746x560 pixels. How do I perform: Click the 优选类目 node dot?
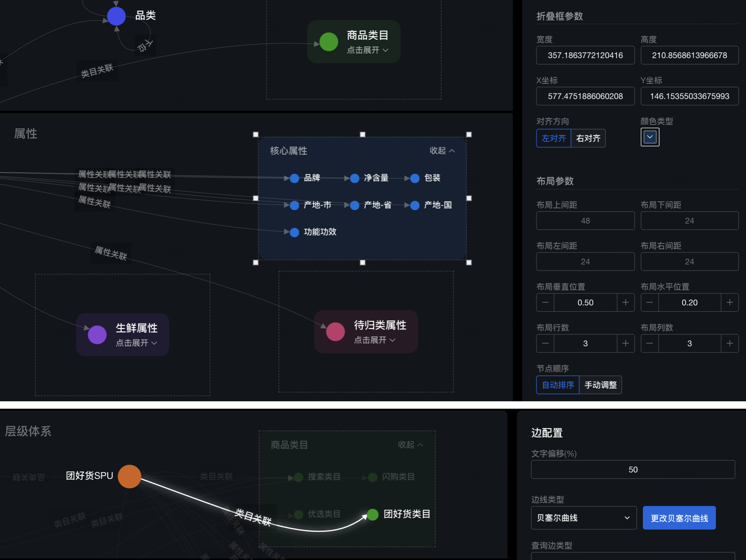pyautogui.click(x=298, y=515)
